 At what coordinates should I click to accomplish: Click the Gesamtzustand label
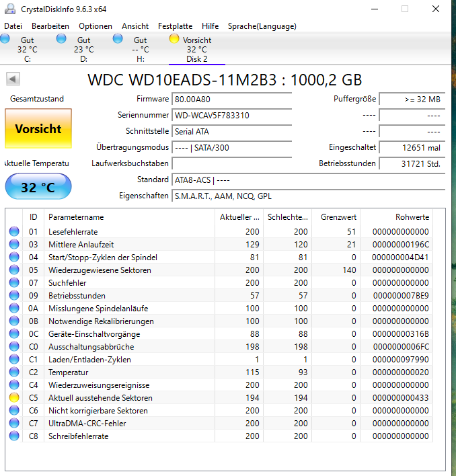pyautogui.click(x=37, y=99)
